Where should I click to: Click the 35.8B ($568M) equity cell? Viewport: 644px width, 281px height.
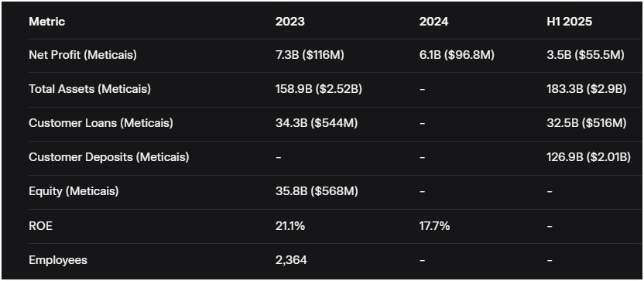317,191
